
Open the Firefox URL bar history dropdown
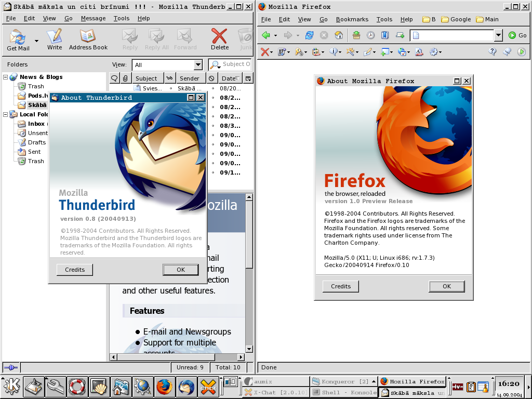click(498, 35)
